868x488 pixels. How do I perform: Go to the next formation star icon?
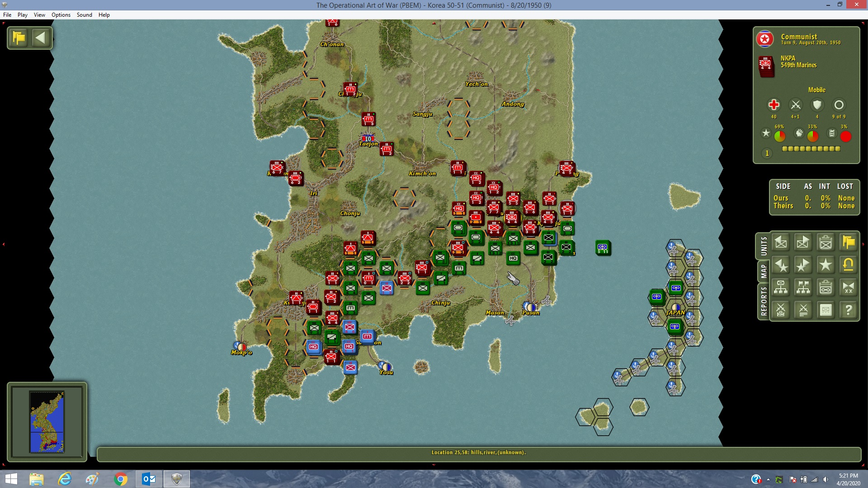tap(803, 265)
